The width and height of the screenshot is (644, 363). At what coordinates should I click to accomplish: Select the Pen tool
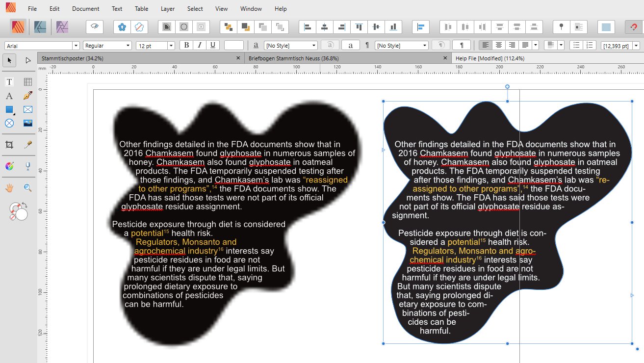point(28,96)
